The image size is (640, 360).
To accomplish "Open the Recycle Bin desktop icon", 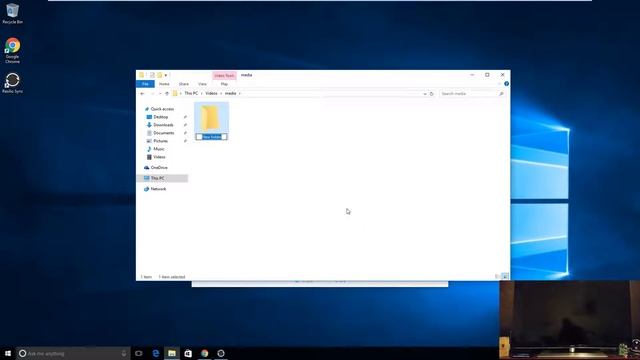I will (x=12, y=14).
